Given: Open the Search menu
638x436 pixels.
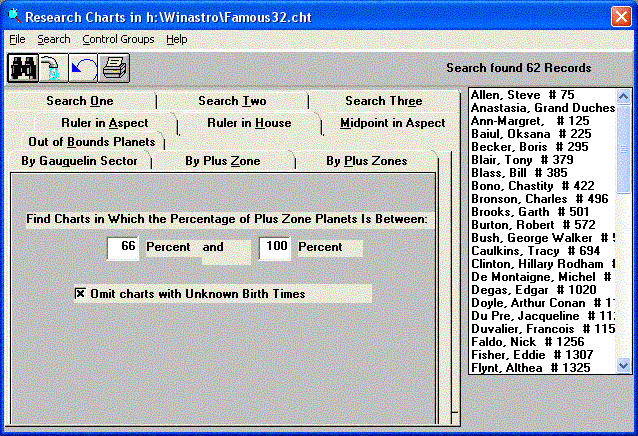Looking at the screenshot, I should pyautogui.click(x=54, y=39).
